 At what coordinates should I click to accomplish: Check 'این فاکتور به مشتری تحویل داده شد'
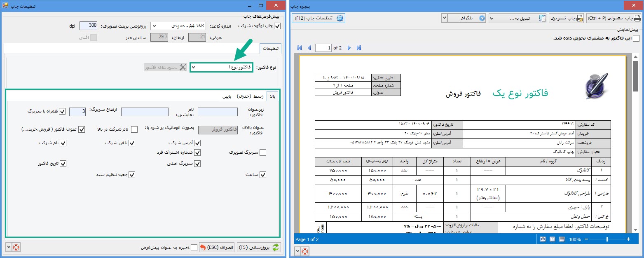tap(636, 38)
